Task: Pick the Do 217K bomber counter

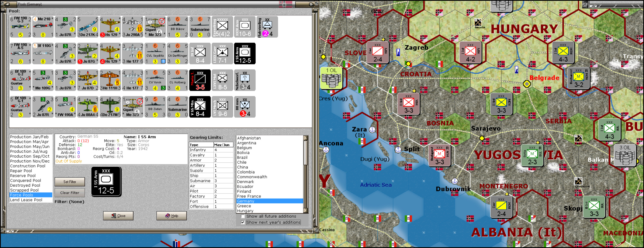Action: [88, 27]
